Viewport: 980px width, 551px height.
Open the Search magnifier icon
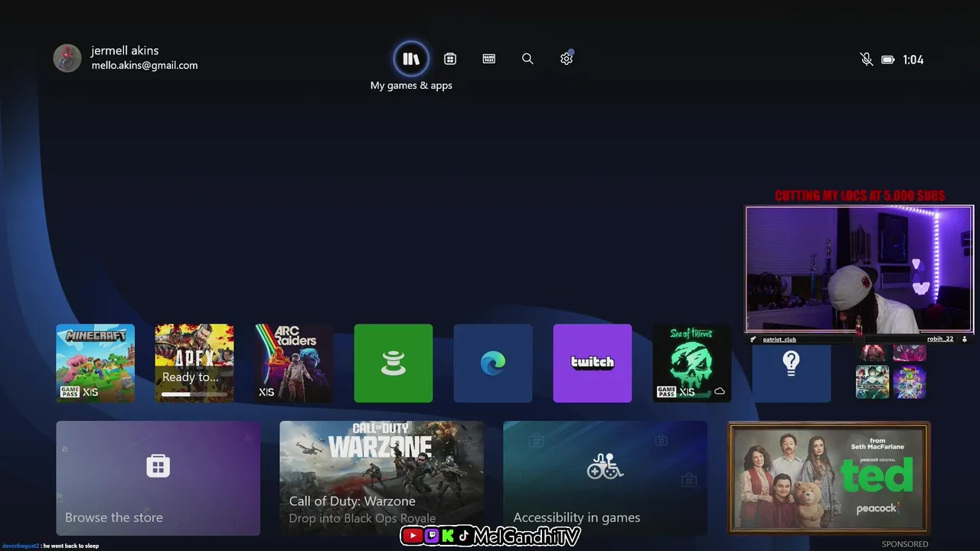click(x=528, y=59)
